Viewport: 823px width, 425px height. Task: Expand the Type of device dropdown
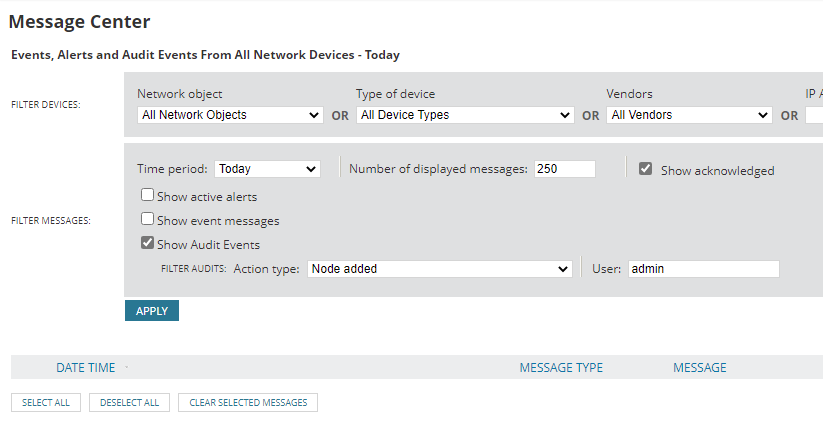pos(465,115)
